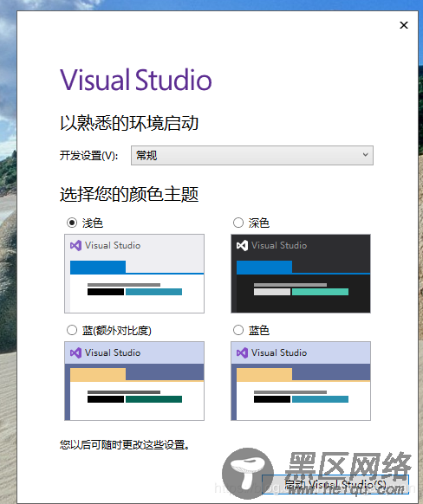Click the 您以后可随时更改这些设置 note
Screen dimensions: 423x504
[x=125, y=445]
